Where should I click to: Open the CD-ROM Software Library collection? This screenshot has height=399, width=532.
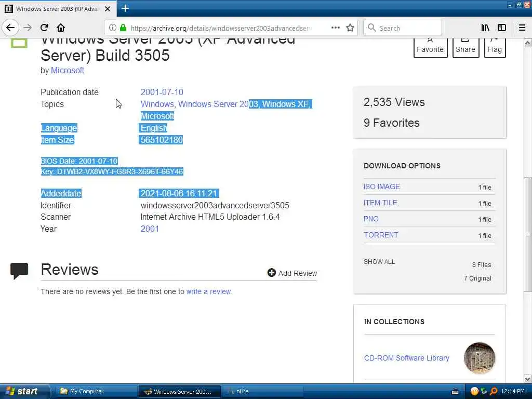click(x=406, y=358)
